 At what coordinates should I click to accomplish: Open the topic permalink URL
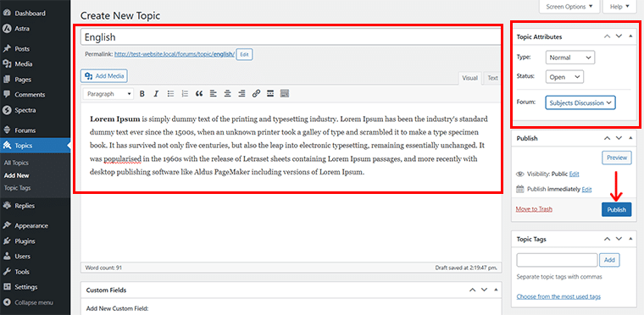coord(175,54)
